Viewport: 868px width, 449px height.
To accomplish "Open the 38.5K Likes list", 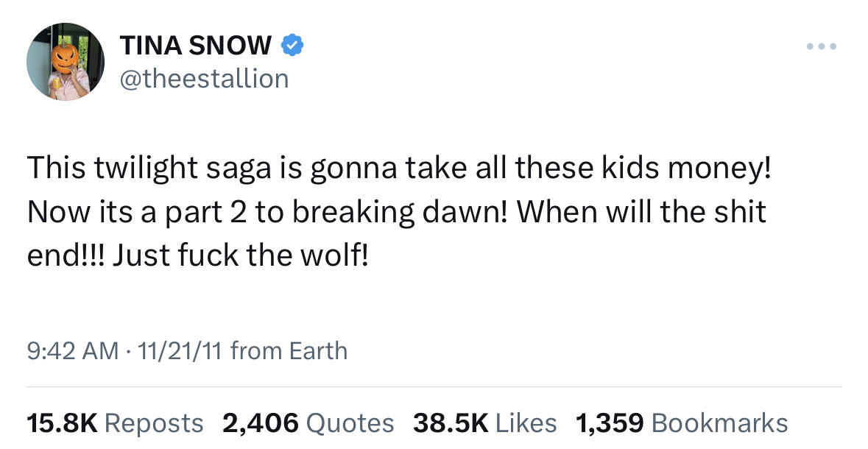I will click(x=485, y=423).
